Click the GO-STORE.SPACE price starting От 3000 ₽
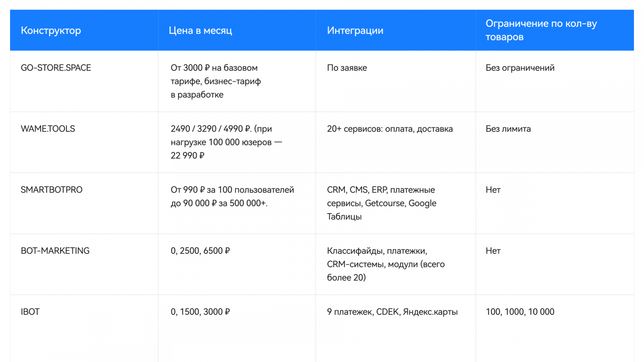Screen dimensions: 644x362 click(x=215, y=81)
